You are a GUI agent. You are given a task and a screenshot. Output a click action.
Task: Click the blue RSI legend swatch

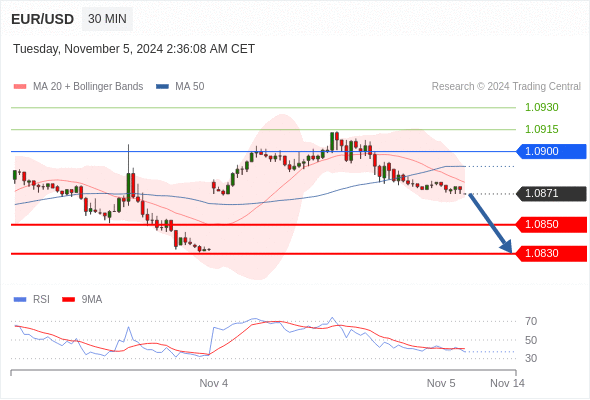(x=20, y=300)
